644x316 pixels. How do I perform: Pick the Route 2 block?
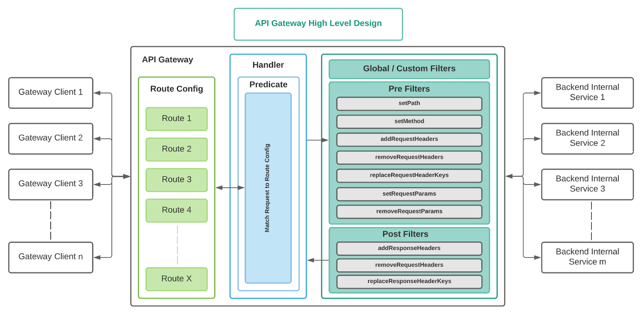tap(177, 149)
